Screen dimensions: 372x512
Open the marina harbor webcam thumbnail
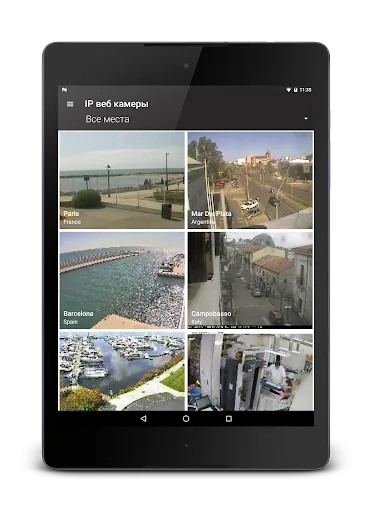[122, 371]
